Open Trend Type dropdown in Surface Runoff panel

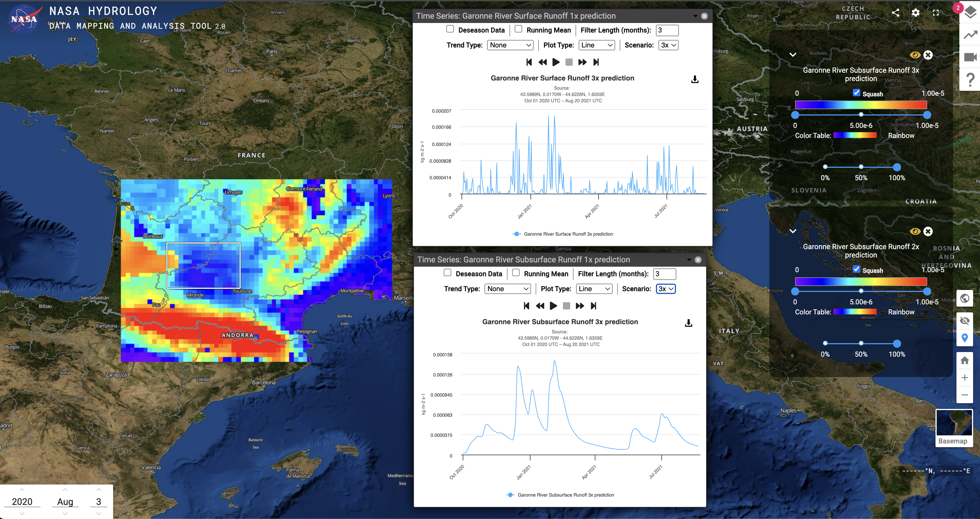tap(510, 45)
